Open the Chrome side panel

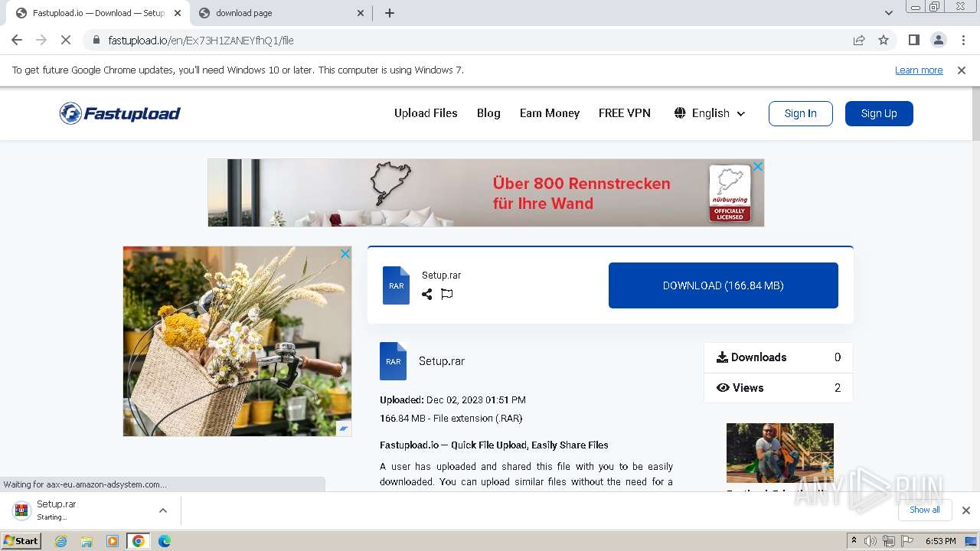[x=913, y=40]
